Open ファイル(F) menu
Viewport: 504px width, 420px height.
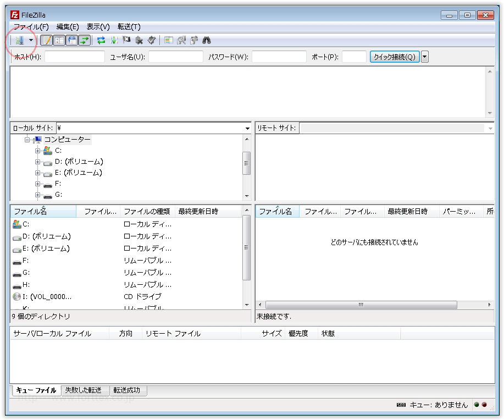(x=31, y=27)
